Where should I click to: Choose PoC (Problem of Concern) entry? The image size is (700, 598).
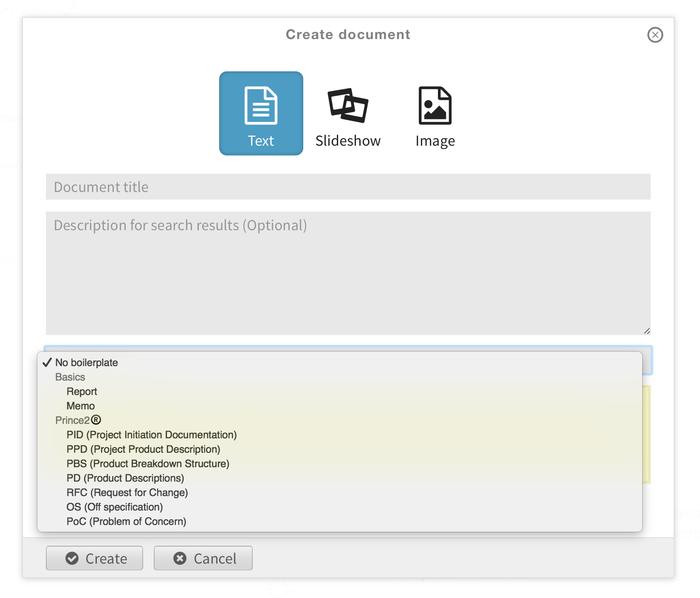click(x=126, y=522)
